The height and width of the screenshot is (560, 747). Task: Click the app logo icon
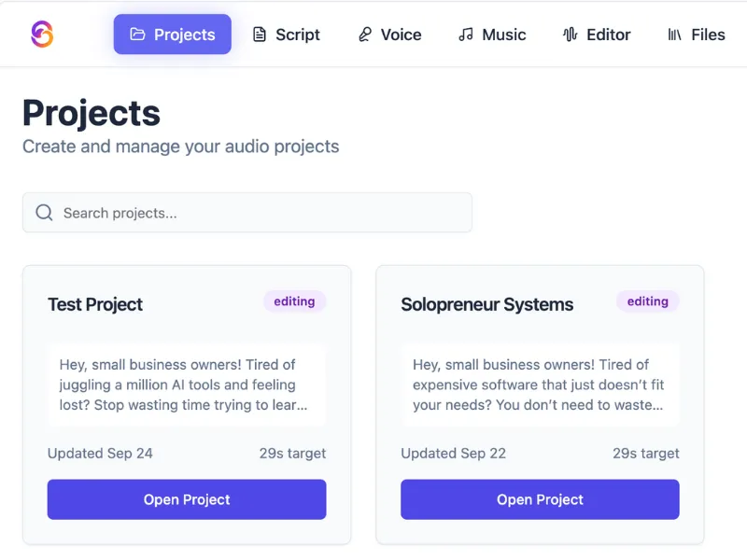coord(41,35)
